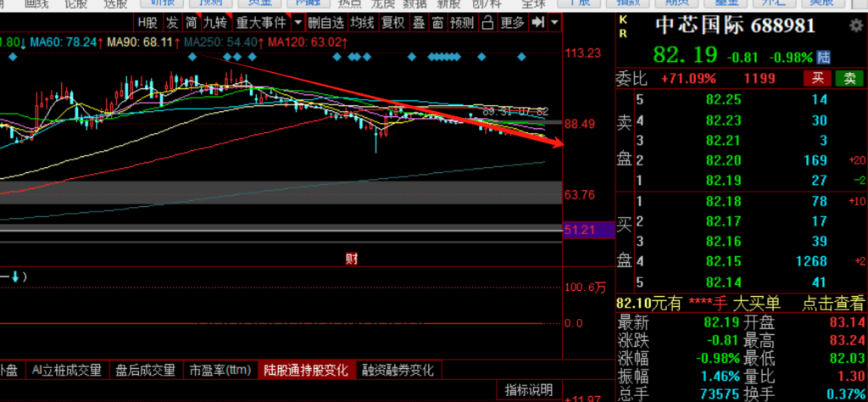
Task: Click the red 买 buy button
Action: coord(817,79)
